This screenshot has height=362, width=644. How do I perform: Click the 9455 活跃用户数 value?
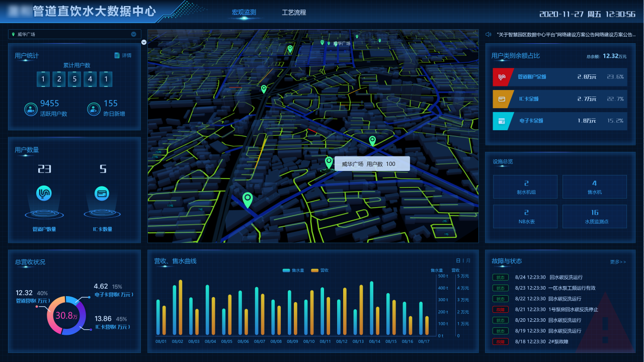coord(50,103)
